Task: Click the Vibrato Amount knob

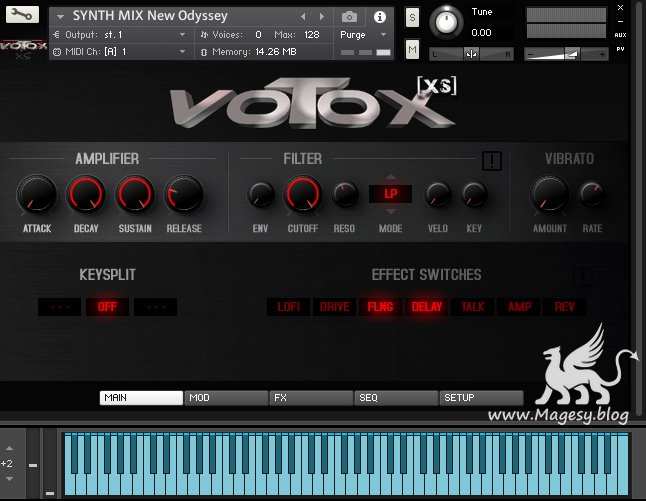Action: [550, 194]
